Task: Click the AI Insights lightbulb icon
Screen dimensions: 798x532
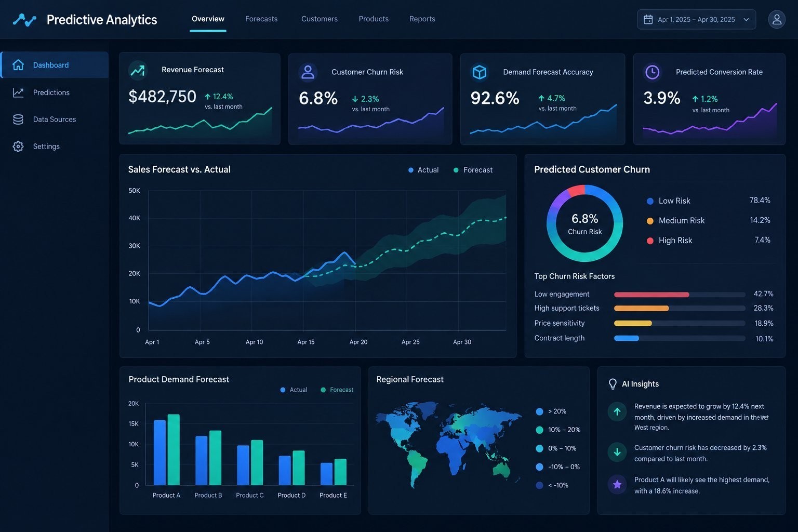Action: pos(613,384)
